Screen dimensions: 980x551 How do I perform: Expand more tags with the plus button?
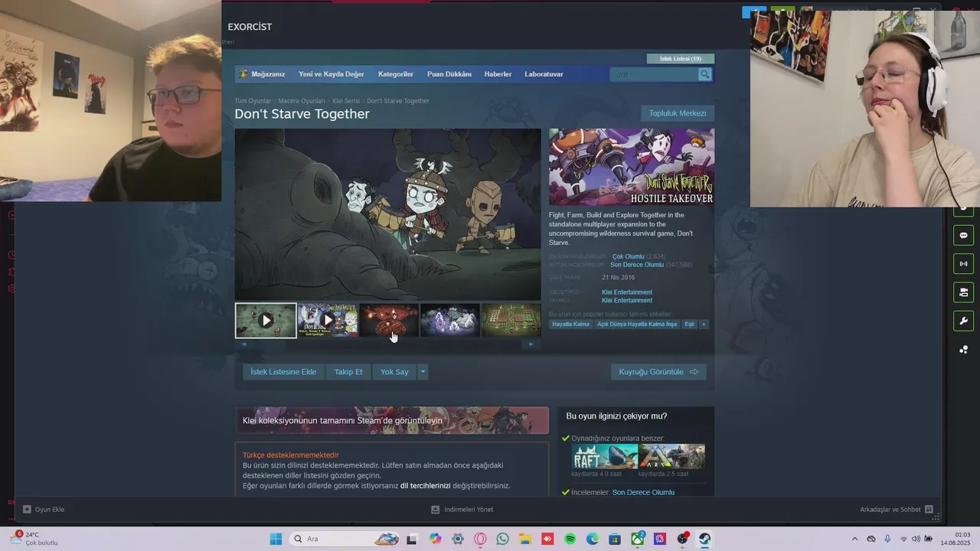[704, 324]
